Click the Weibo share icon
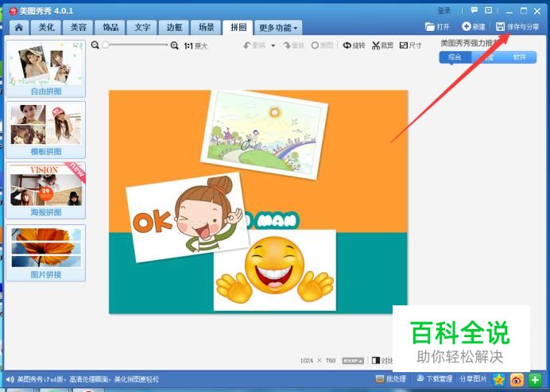Image resolution: width=550 pixels, height=392 pixels. (x=517, y=379)
